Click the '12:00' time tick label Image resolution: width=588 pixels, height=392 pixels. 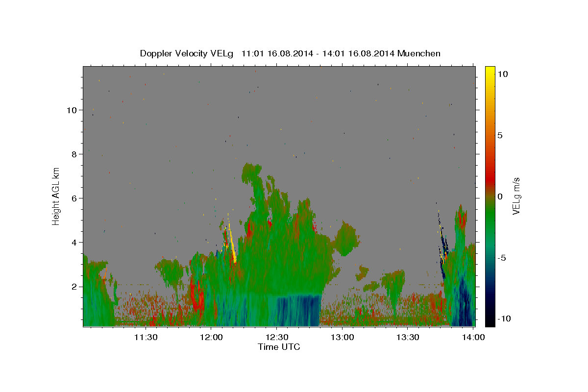tap(211, 337)
